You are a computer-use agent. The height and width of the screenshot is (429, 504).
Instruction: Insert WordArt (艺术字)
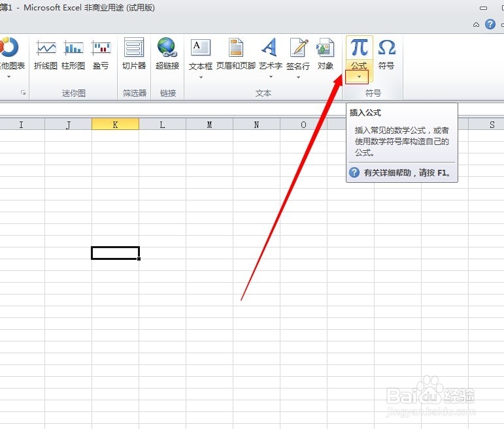271,53
